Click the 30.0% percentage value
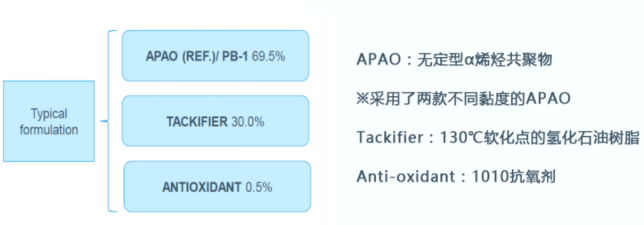 247,122
